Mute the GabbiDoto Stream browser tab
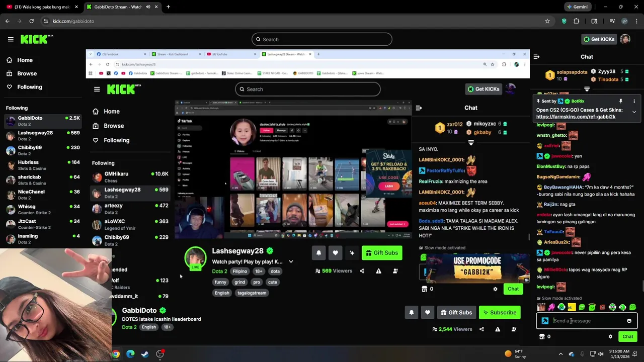The image size is (644, 362). pyautogui.click(x=148, y=7)
